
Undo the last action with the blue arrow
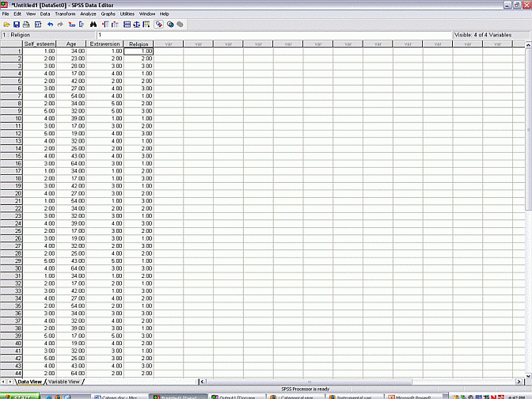[50, 25]
